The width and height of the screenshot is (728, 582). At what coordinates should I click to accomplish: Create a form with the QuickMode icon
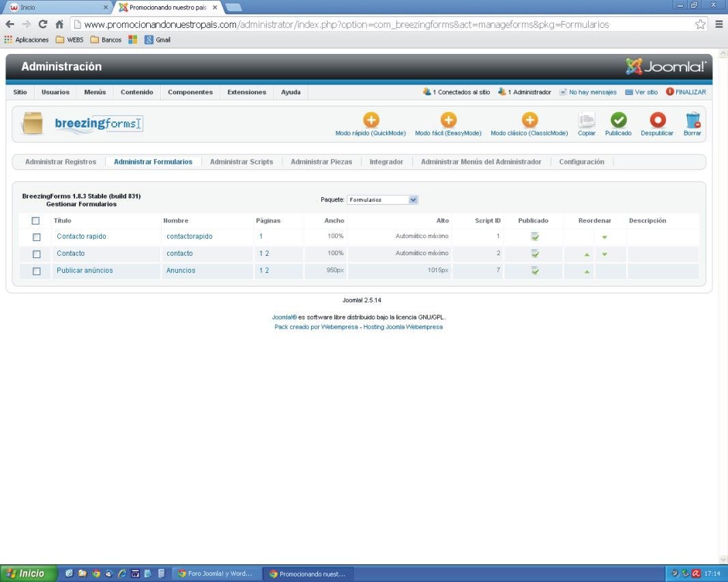click(370, 120)
